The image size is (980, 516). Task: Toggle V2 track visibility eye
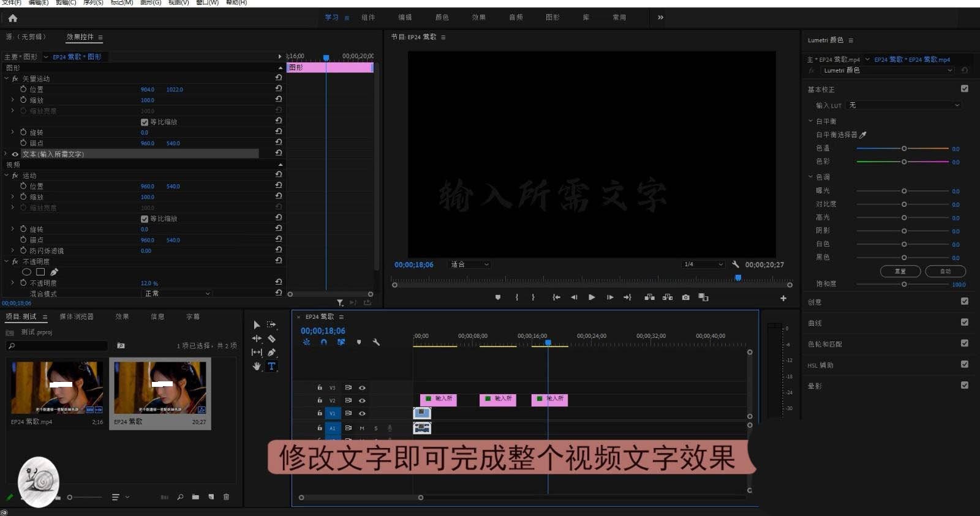[x=362, y=400]
